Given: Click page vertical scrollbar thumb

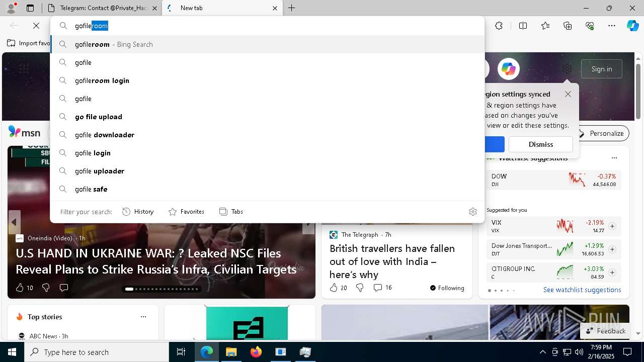Looking at the screenshot, I should click(x=638, y=92).
